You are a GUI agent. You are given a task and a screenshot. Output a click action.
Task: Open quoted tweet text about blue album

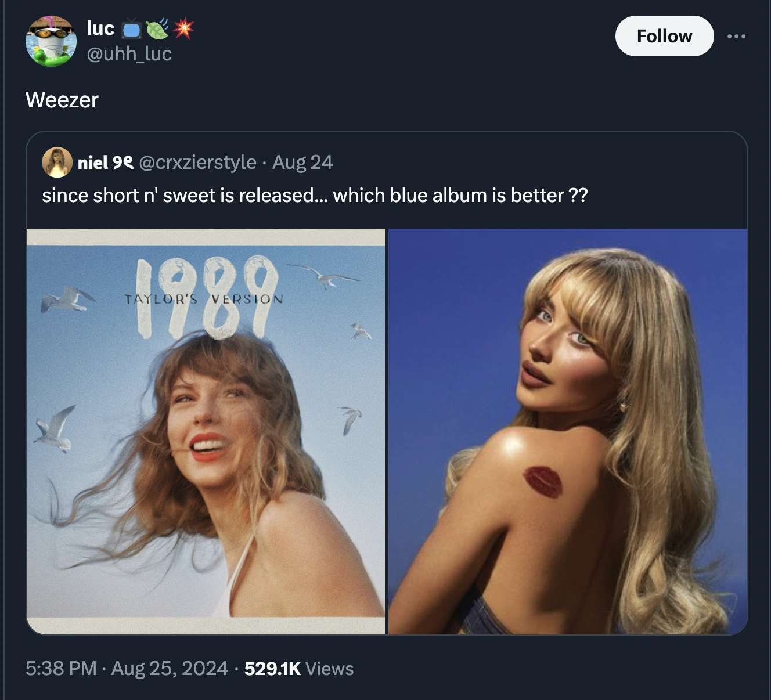point(315,196)
